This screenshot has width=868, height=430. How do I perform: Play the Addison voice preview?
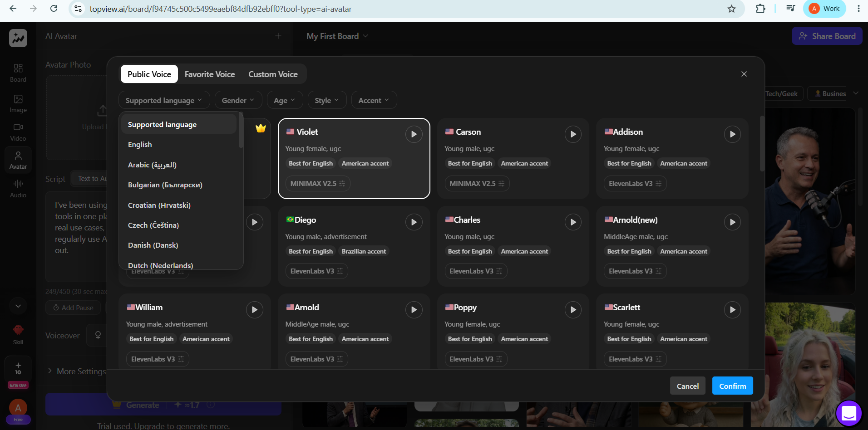(732, 134)
